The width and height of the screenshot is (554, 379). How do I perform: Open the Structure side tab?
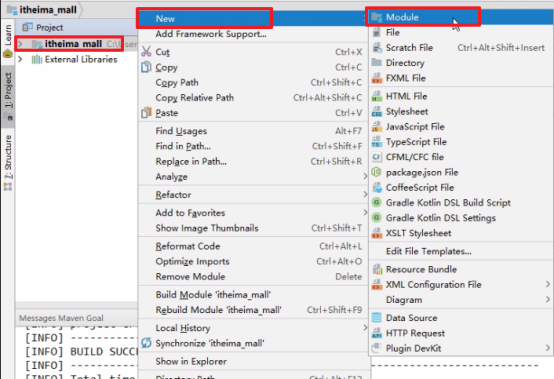(8, 162)
